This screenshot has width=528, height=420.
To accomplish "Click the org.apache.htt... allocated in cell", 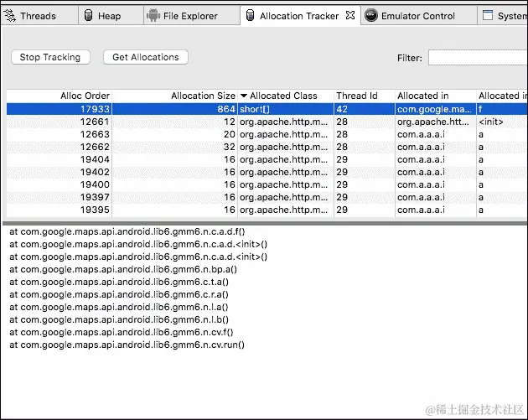I will (x=436, y=122).
